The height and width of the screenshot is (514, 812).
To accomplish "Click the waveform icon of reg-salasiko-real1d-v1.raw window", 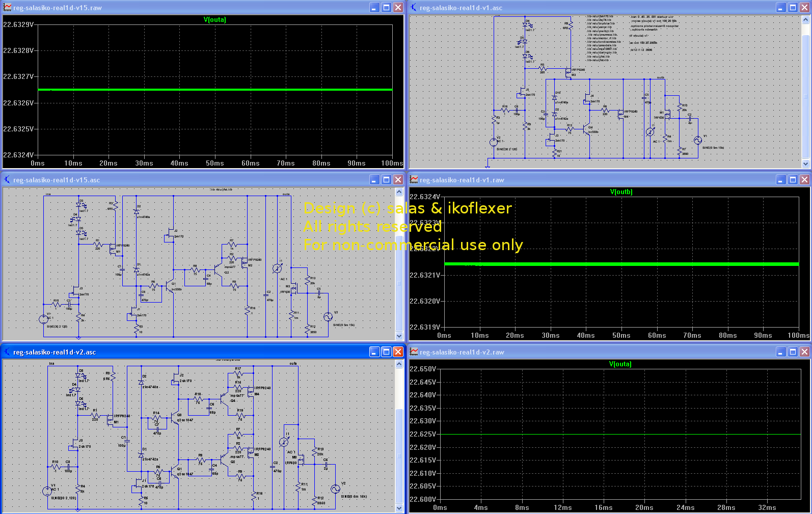I will coord(414,180).
